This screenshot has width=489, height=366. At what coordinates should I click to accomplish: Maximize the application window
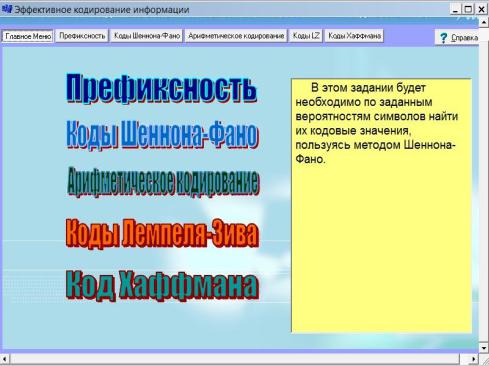tap(468, 9)
